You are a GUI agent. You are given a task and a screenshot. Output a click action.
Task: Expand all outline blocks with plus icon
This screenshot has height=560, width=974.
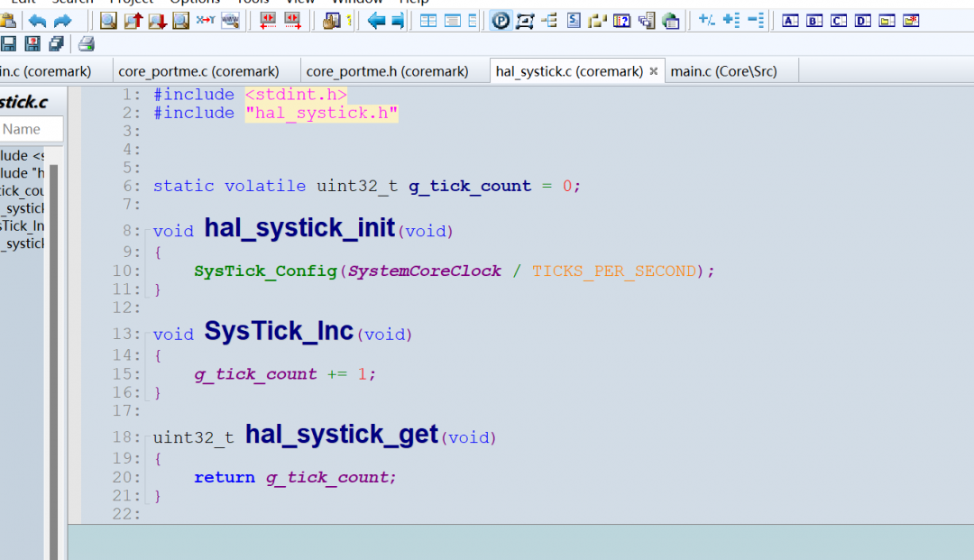coord(731,21)
